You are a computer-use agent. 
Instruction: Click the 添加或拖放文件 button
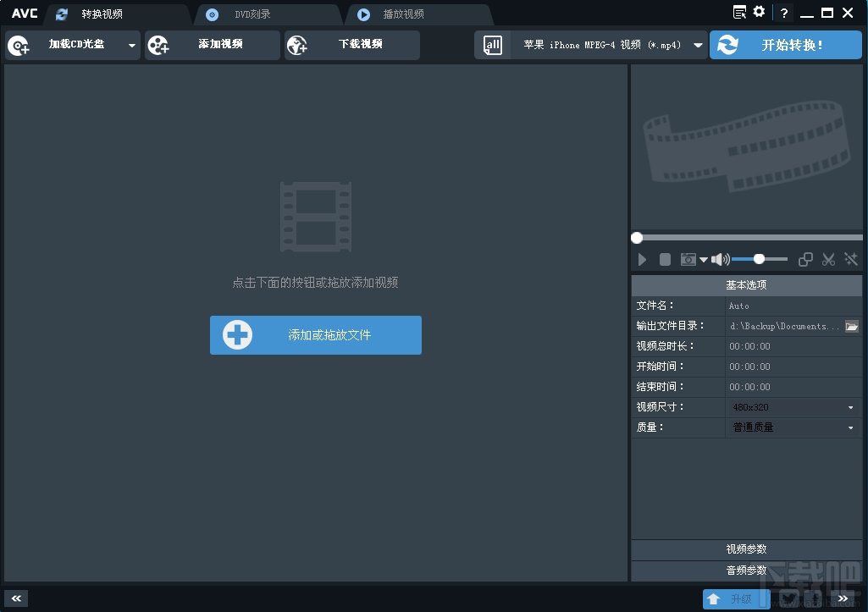(x=315, y=335)
